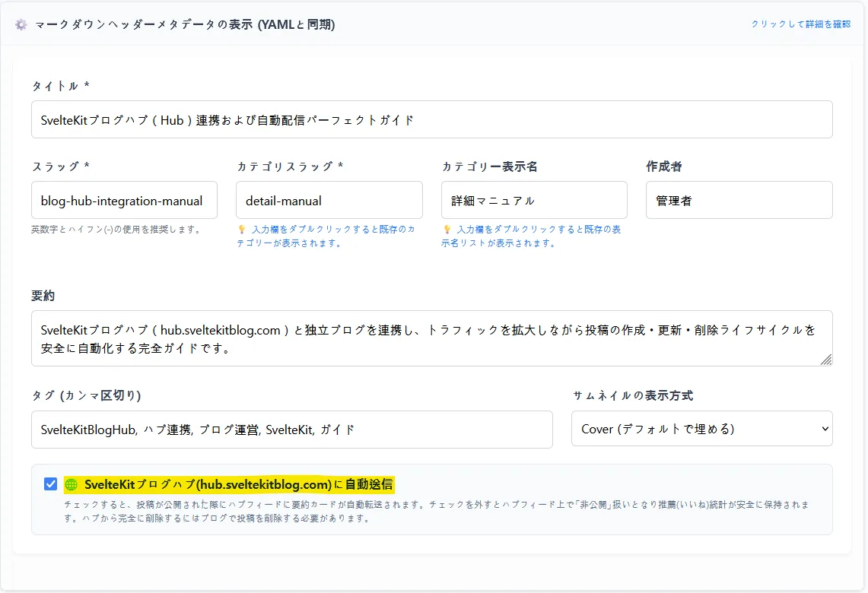
Task: Click the 'サムネイルの表示方式' label
Action: coord(633,395)
